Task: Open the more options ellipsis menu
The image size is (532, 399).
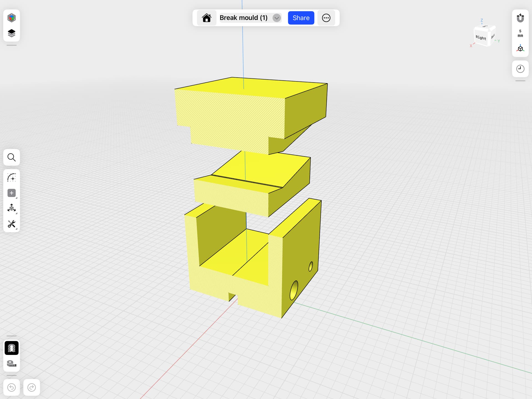Action: coord(326,18)
